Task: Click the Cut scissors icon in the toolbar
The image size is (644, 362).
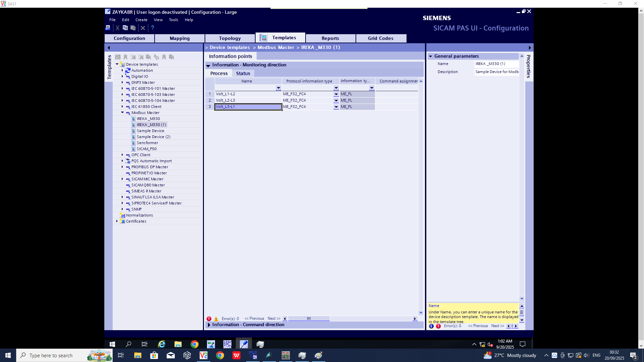Action: (x=117, y=28)
